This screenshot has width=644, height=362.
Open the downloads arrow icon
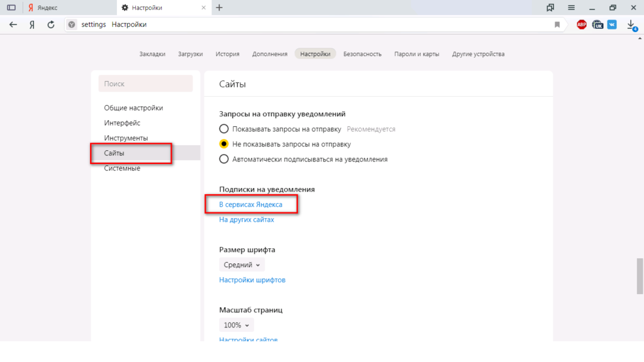coord(631,25)
